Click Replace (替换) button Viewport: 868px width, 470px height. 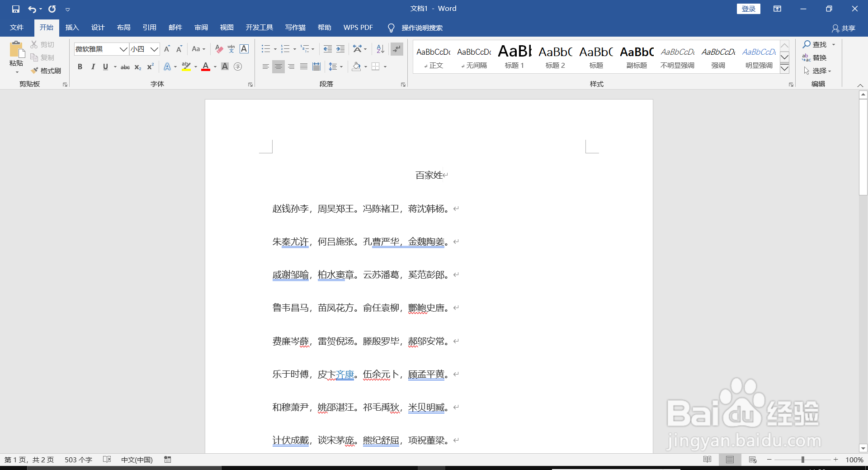815,57
